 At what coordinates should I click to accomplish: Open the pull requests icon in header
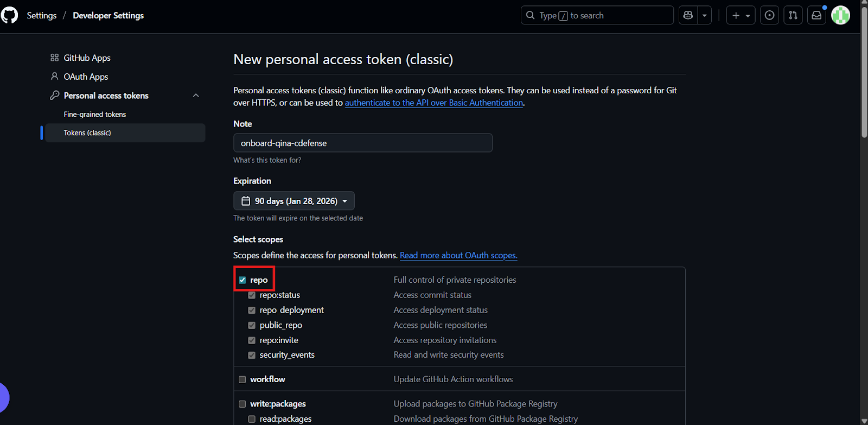pos(793,15)
